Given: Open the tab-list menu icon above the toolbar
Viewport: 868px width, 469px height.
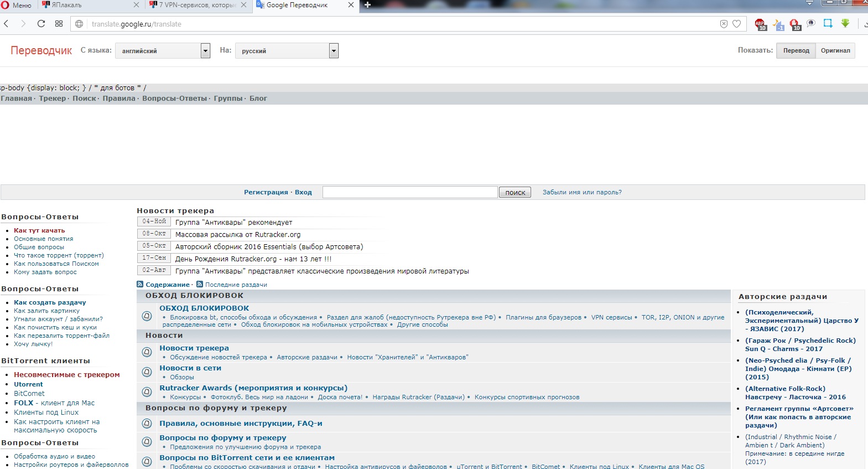Looking at the screenshot, I should coord(809,3).
